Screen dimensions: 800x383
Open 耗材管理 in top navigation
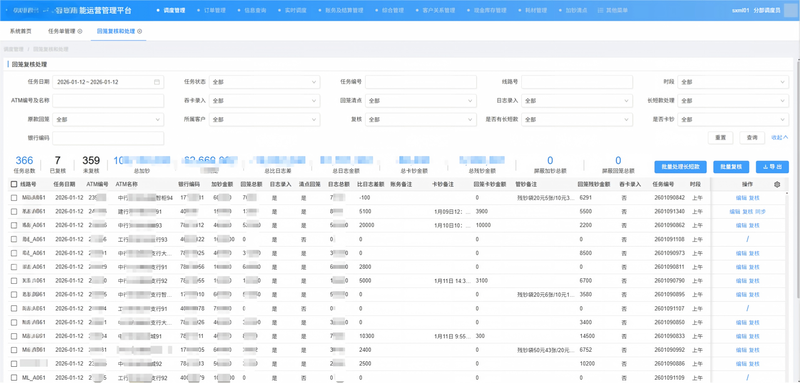click(x=535, y=10)
